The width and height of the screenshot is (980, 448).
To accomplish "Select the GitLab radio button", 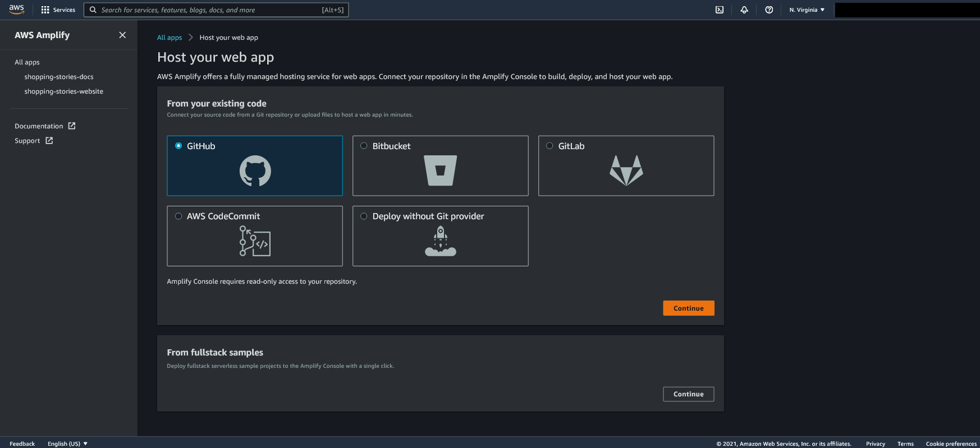I will click(549, 146).
